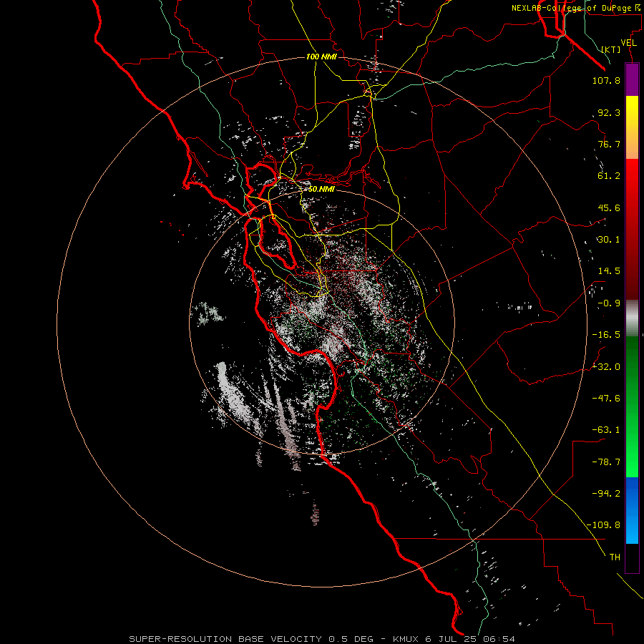
Task: Click the Super-Resolution Base Velocity caption
Action: tap(321, 639)
